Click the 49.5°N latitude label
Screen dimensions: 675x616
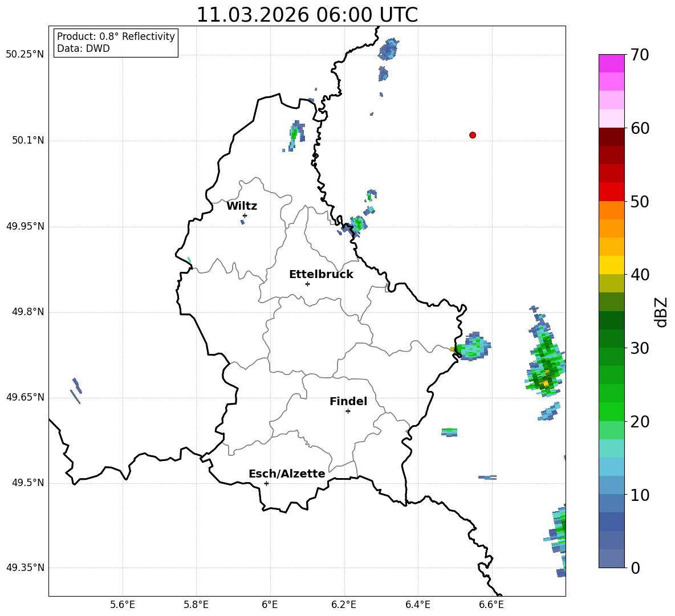(28, 483)
